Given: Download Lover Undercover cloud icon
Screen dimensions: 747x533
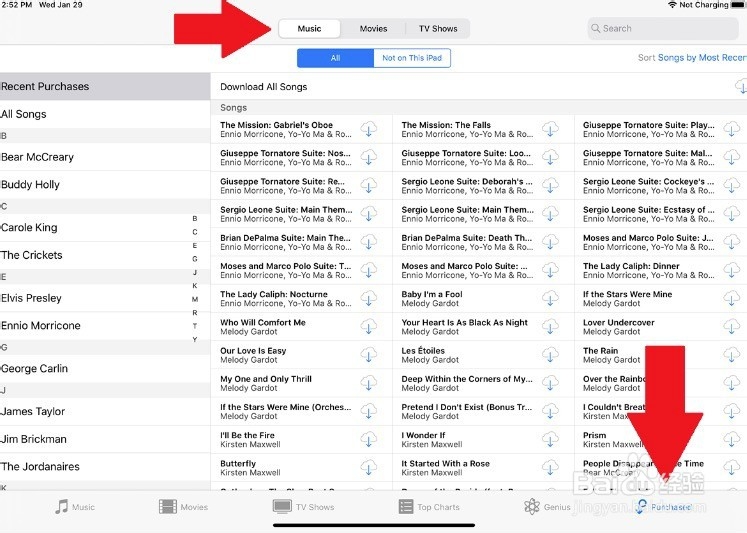Looking at the screenshot, I should pos(731,326).
